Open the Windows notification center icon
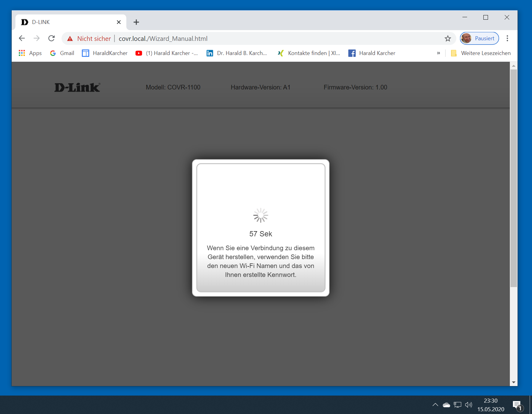532x414 pixels. point(518,405)
